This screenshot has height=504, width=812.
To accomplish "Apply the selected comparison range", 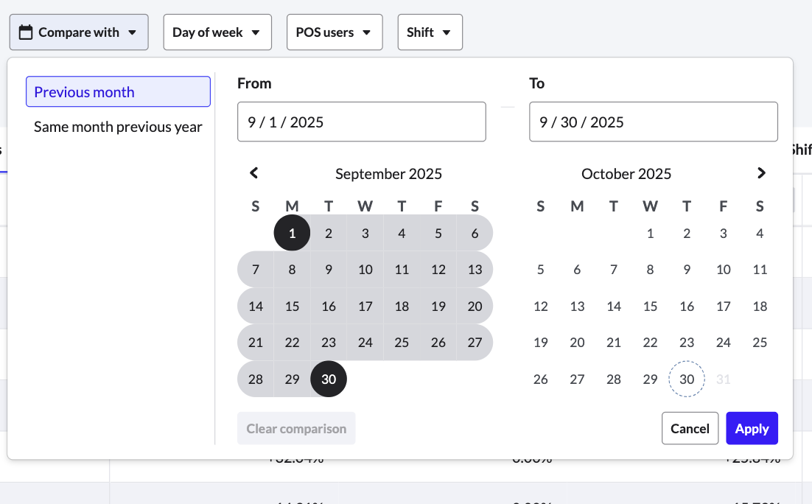I will pyautogui.click(x=752, y=428).
